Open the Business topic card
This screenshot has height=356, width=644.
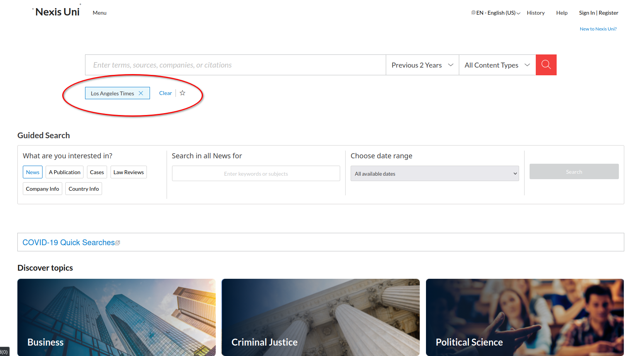click(116, 317)
